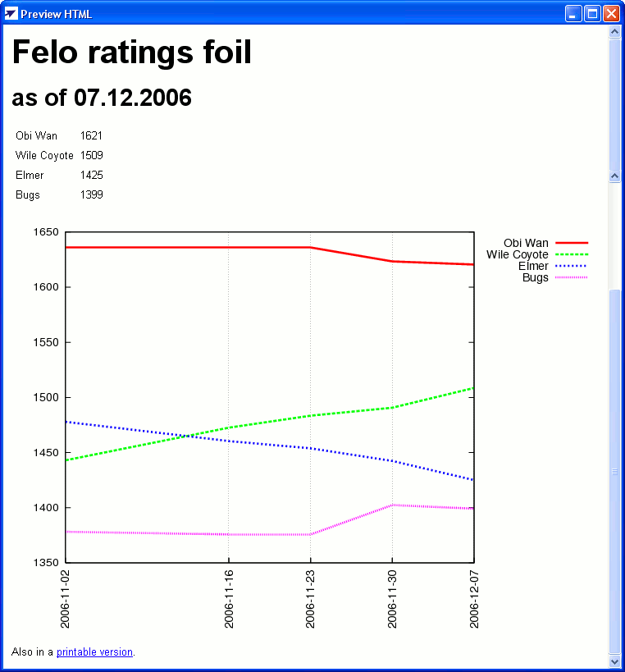
Task: Click the as of 07.12.2006 subheading
Action: 102,98
